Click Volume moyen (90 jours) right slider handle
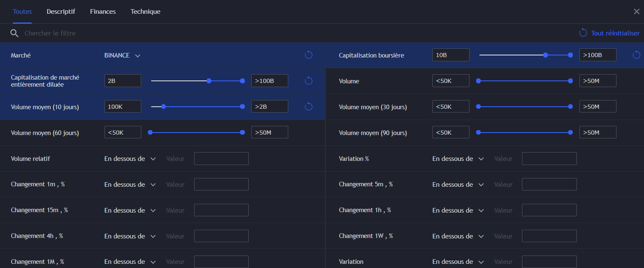 coord(571,133)
